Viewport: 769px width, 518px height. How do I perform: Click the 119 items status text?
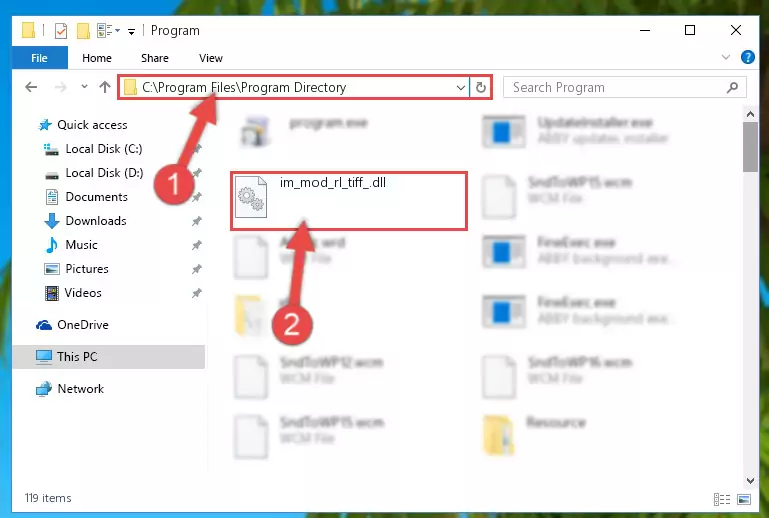[48, 498]
